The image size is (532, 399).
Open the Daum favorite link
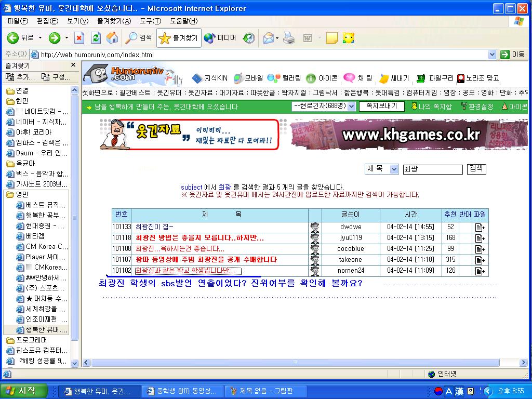pos(37,153)
